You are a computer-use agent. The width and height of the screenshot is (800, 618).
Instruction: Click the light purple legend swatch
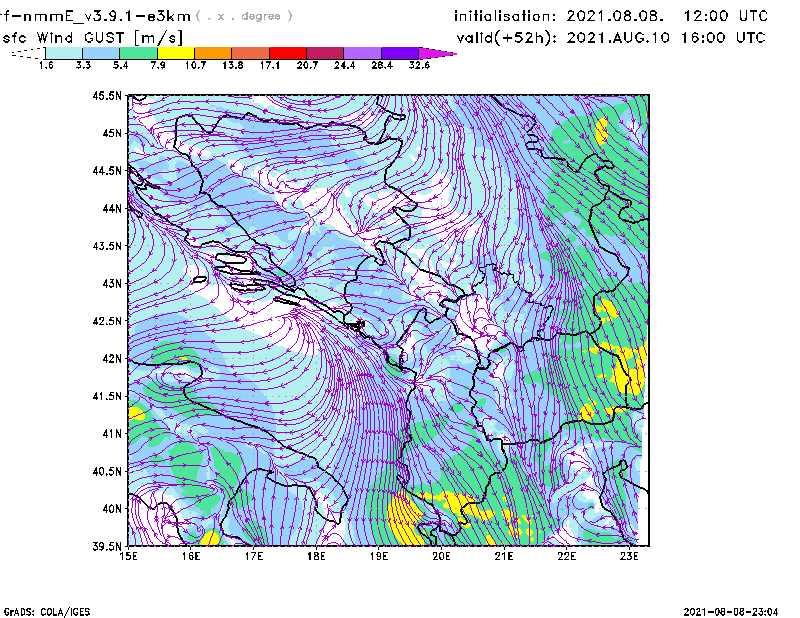363,53
